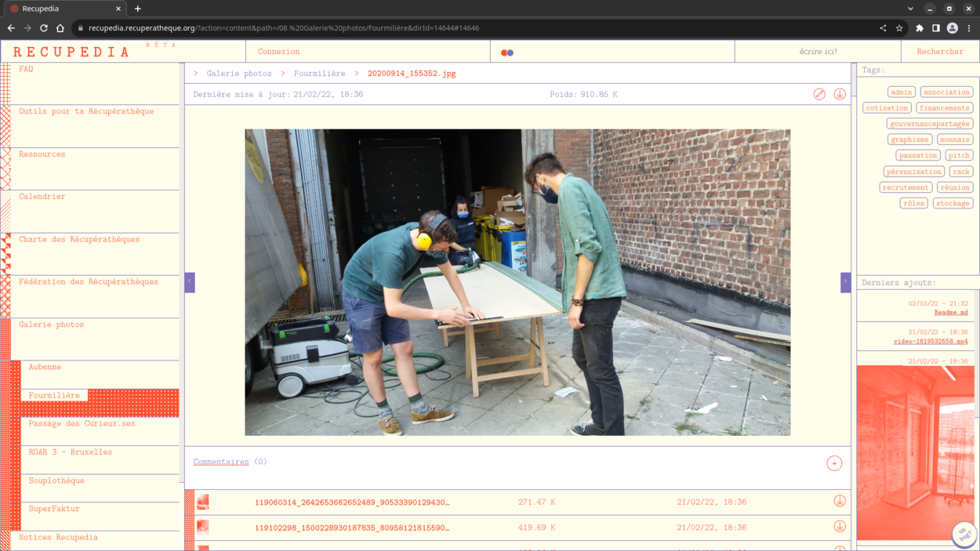Bookmark this page with the star icon
The image size is (980, 551).
(899, 28)
